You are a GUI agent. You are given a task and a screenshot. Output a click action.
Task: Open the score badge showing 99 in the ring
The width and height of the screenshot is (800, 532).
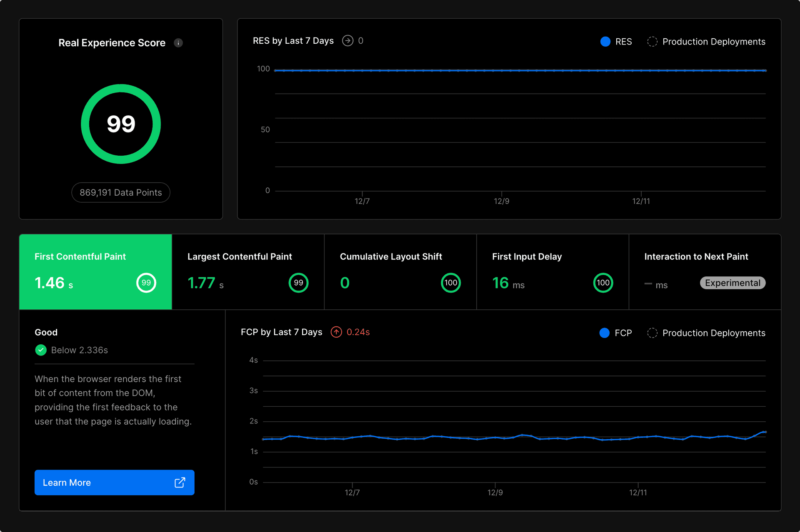click(x=121, y=124)
